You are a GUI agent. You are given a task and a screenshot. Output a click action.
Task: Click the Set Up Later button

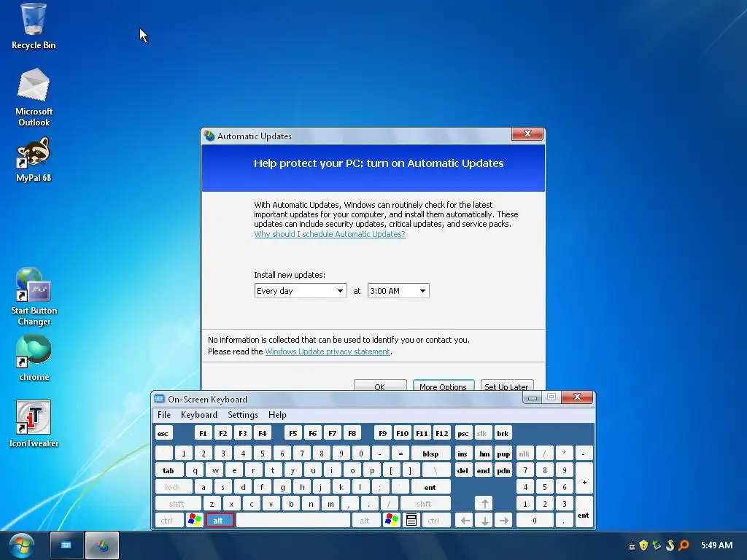(x=507, y=385)
